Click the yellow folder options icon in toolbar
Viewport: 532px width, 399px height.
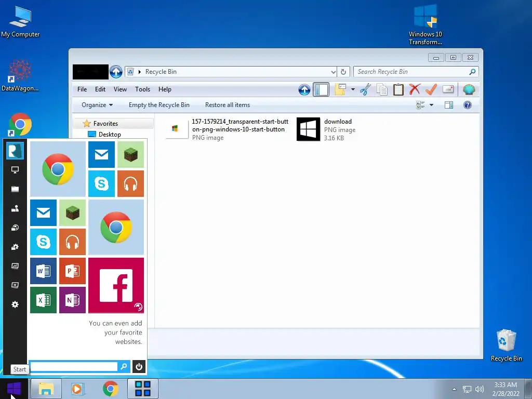tap(340, 89)
